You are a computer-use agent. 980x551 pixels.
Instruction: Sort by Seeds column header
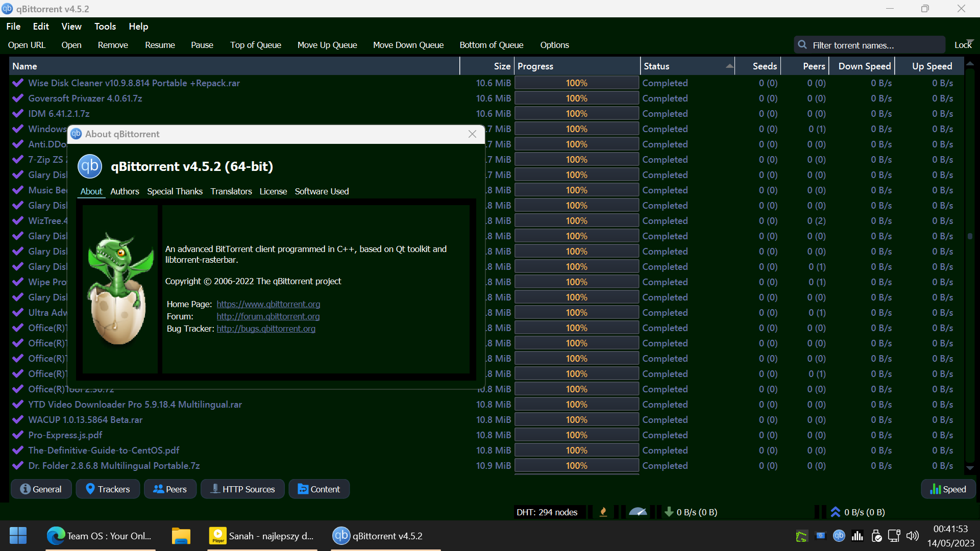point(758,66)
